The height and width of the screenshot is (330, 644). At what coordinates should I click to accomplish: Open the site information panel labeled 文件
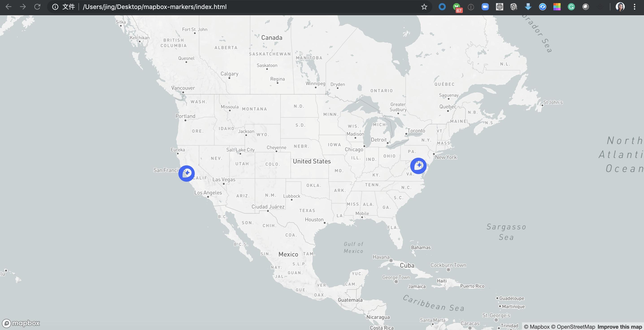click(62, 7)
